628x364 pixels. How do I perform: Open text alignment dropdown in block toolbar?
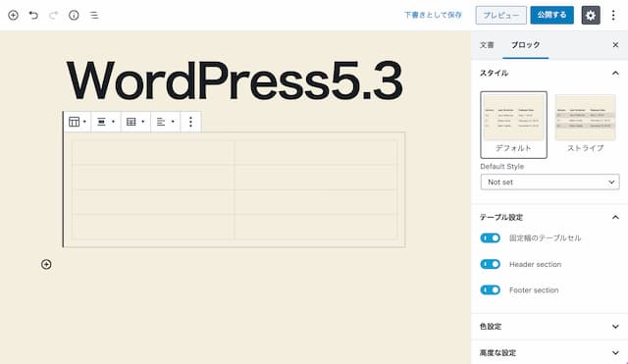click(166, 122)
